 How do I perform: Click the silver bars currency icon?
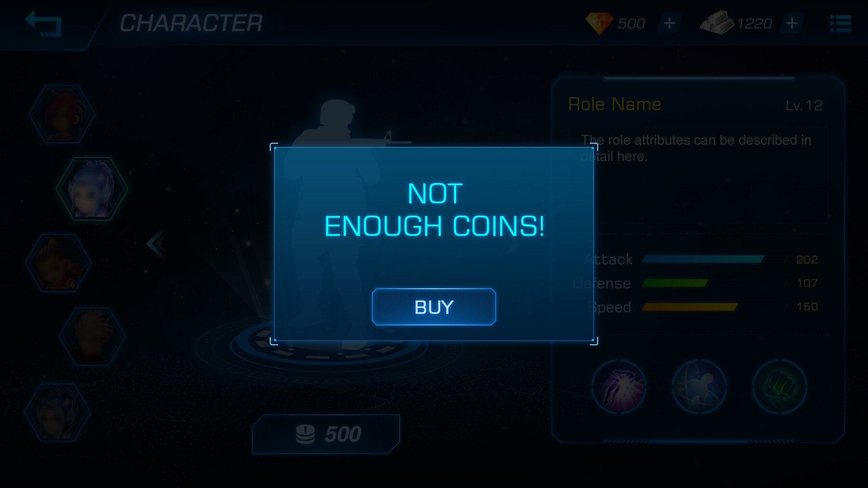pyautogui.click(x=717, y=23)
